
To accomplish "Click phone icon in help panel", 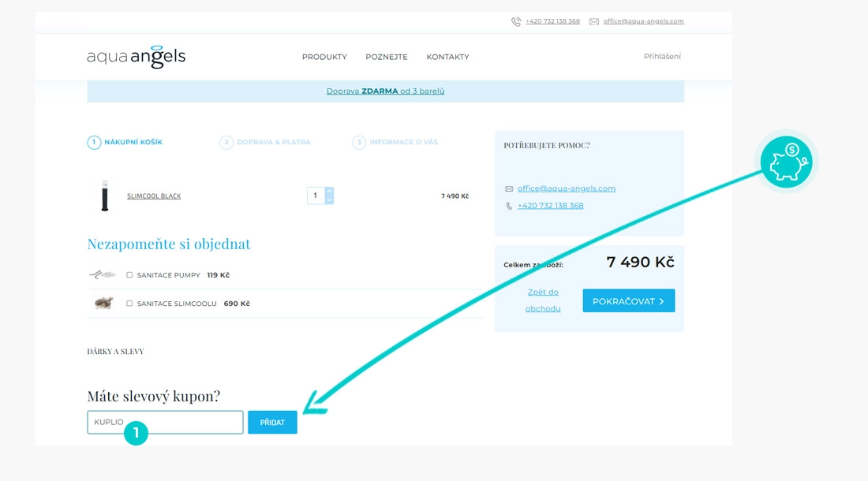I will (509, 207).
